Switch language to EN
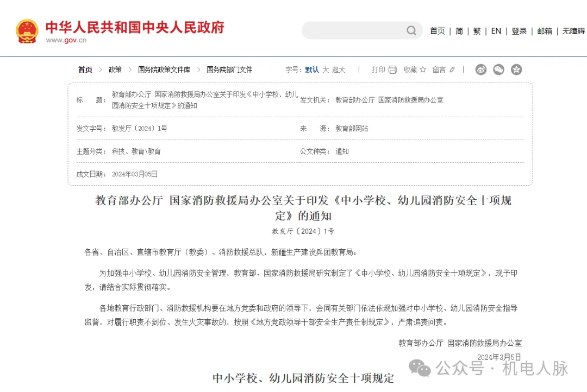Screen dimensions: 587x392 496,31
